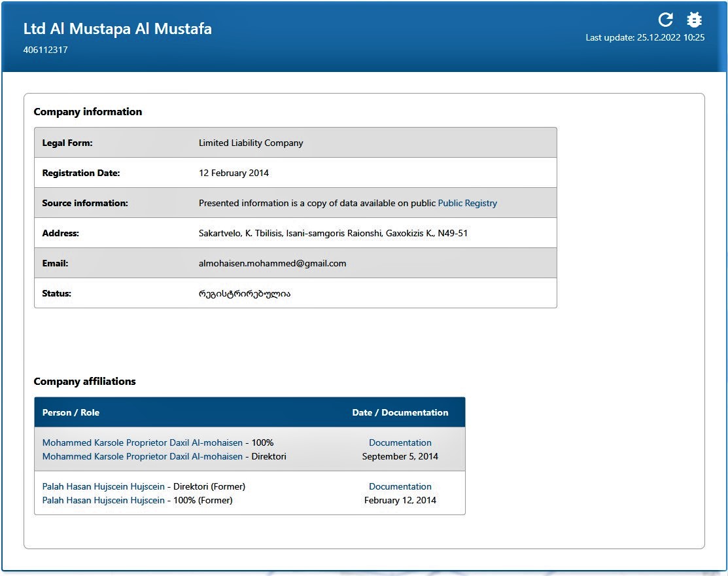
Task: Click the company ID 406112317
Action: pyautogui.click(x=45, y=50)
